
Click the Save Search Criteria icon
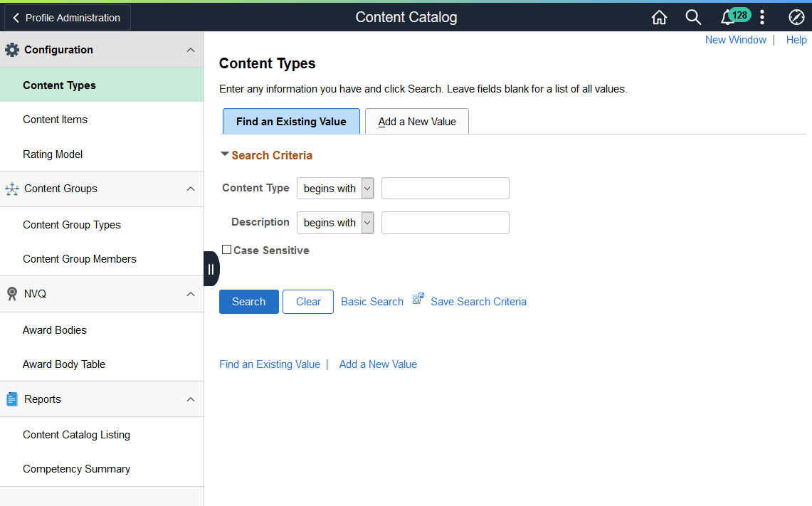click(418, 298)
